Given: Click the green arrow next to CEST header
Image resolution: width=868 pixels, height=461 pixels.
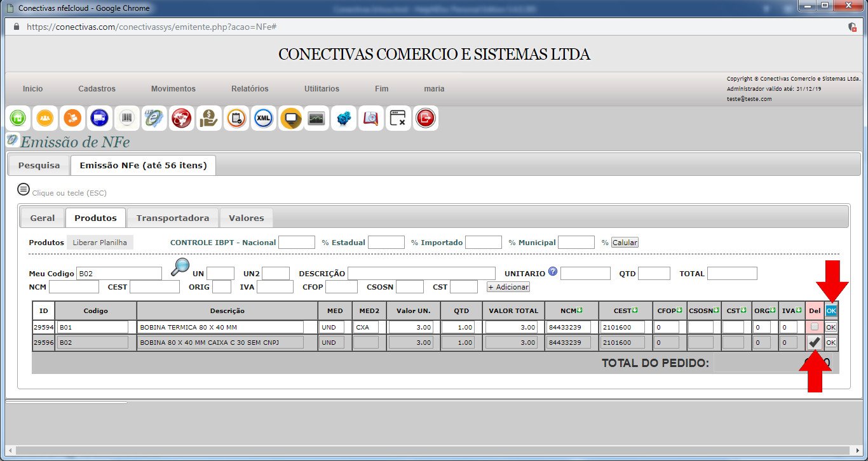Looking at the screenshot, I should tap(634, 310).
